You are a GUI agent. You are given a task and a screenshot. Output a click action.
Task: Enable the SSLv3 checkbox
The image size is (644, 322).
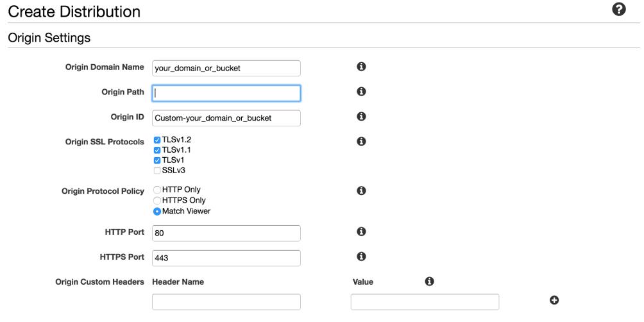pos(157,171)
